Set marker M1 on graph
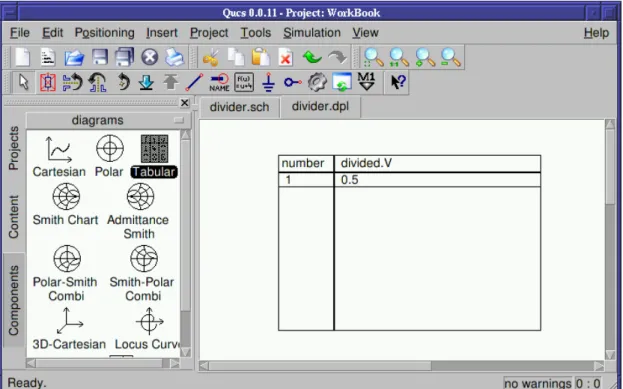The height and width of the screenshot is (389, 623). tap(366, 82)
